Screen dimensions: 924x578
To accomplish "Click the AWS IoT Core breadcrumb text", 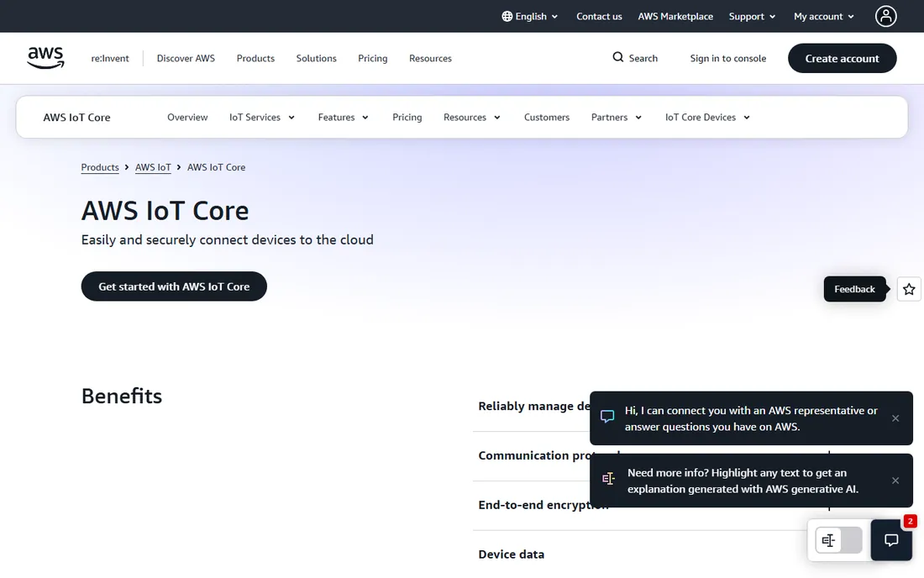I will tap(216, 167).
